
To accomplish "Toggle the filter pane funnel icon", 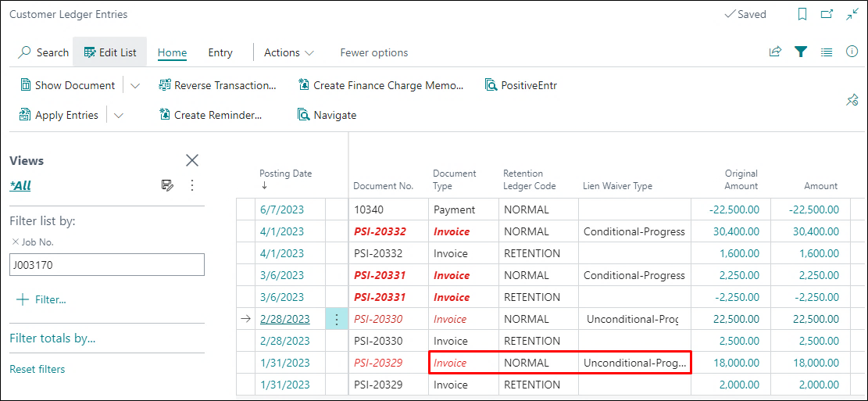I will (801, 52).
